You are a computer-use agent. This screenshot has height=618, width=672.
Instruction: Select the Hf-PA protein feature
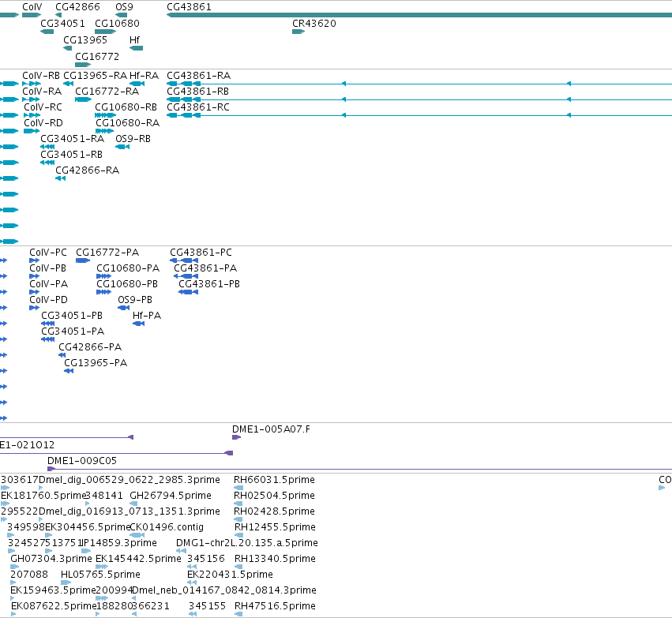138,324
